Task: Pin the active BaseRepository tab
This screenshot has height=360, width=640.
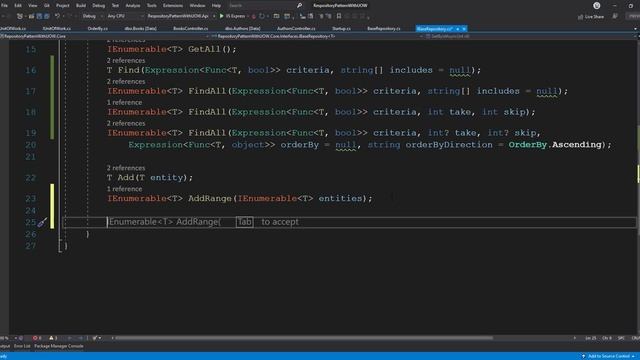Action: point(458,29)
